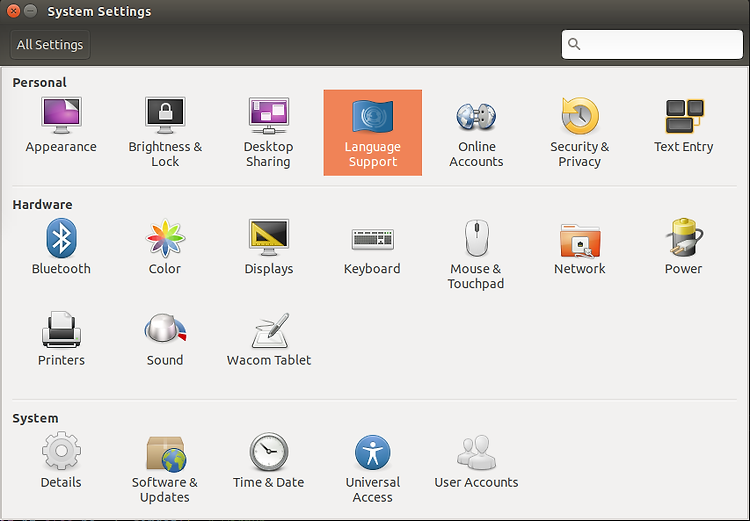Click the All Settings button
This screenshot has height=521, width=750.
click(50, 44)
